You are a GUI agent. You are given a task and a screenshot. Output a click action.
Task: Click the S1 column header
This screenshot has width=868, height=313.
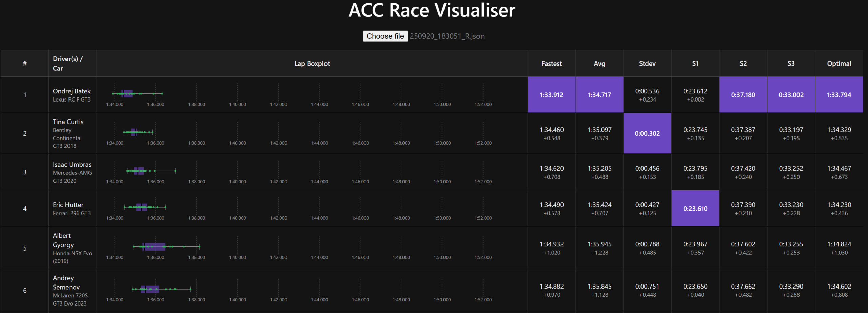[x=695, y=63]
